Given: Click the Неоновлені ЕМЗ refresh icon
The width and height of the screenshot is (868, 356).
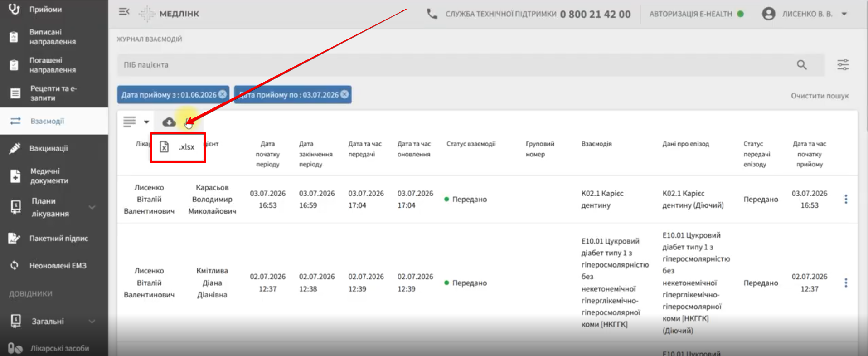Looking at the screenshot, I should pyautogui.click(x=15, y=265).
